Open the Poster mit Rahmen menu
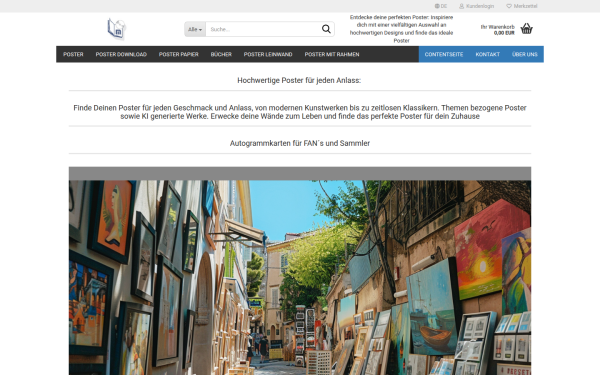This screenshot has width=600, height=375. 332,54
